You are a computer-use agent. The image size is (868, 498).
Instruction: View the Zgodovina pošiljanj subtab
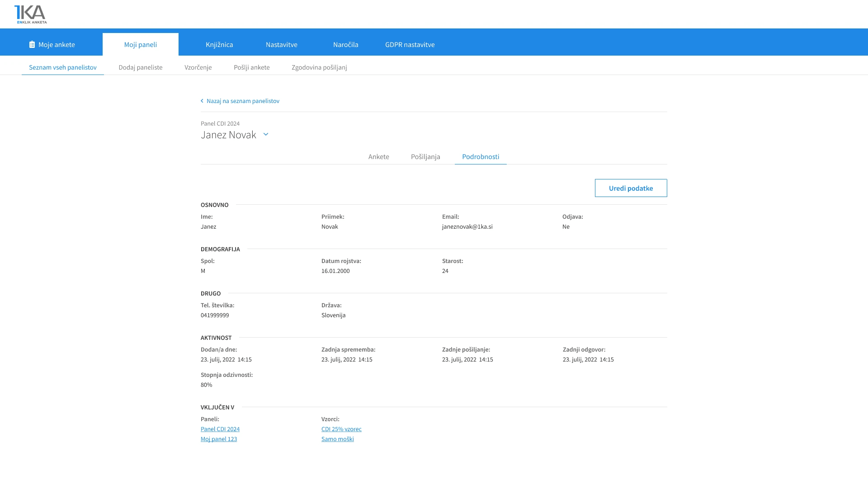[x=319, y=67]
